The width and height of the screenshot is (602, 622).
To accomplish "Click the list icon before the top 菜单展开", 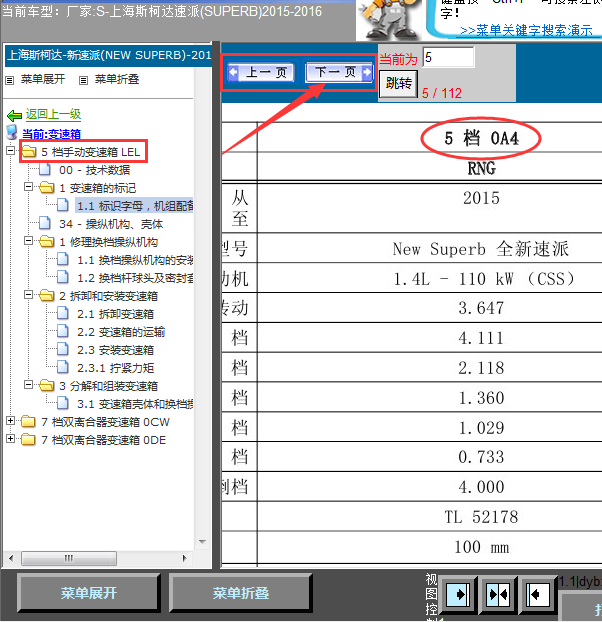I will click(x=10, y=81).
